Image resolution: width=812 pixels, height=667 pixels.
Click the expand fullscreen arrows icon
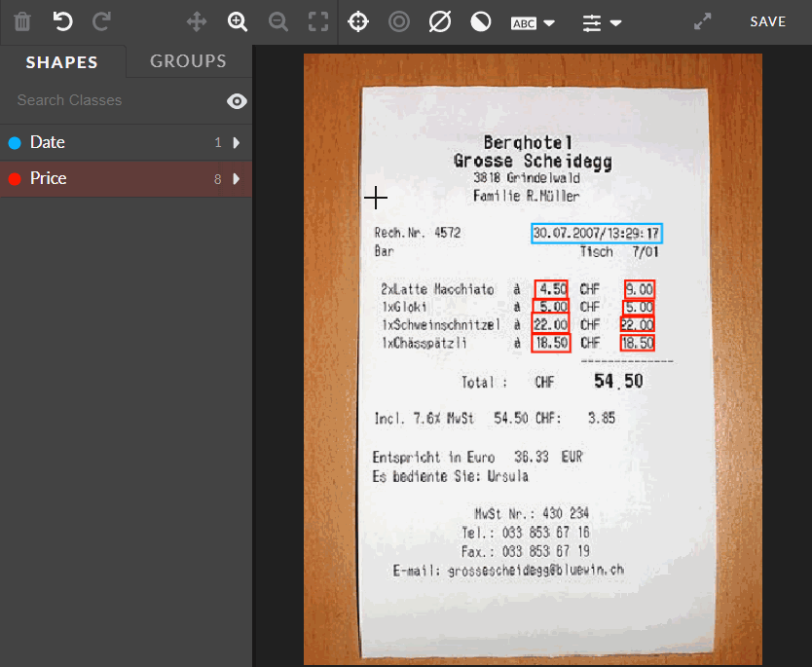tap(702, 21)
